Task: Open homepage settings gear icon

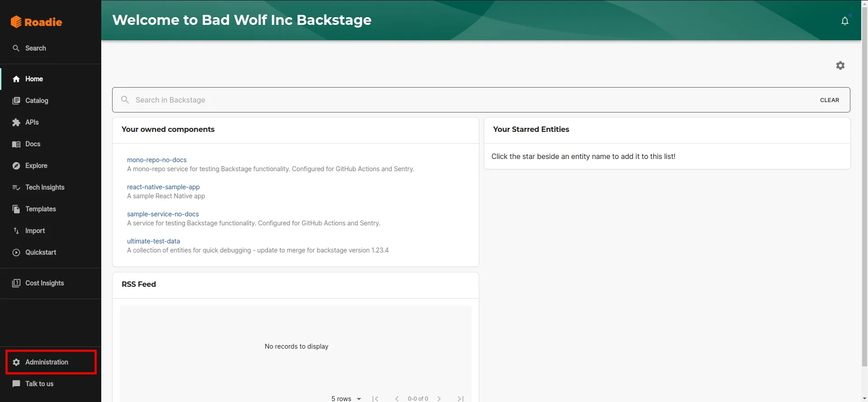Action: click(840, 65)
